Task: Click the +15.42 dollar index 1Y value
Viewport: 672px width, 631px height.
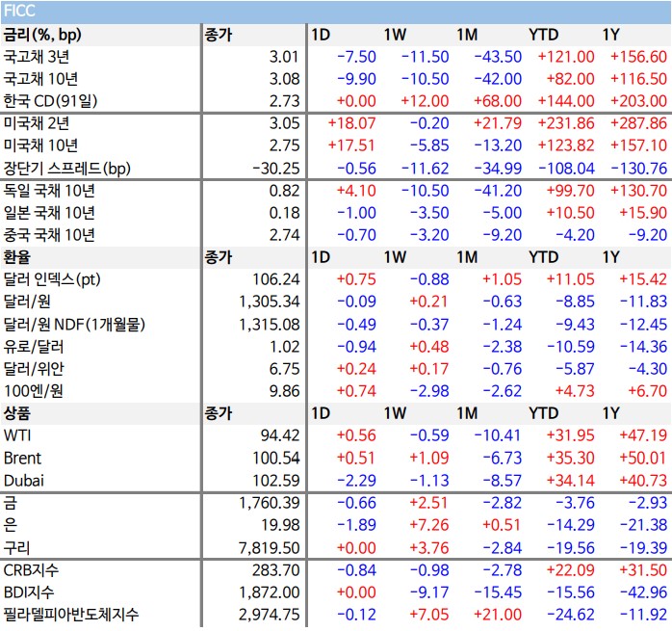Action: tap(643, 279)
